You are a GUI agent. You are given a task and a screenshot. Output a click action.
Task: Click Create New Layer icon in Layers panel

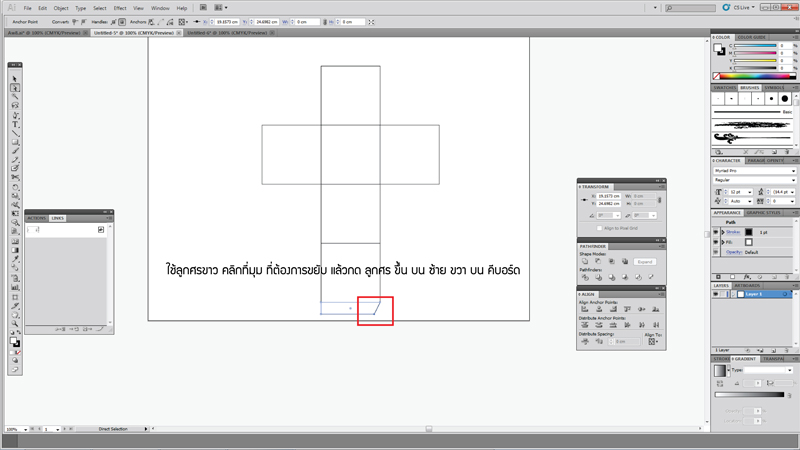click(774, 351)
